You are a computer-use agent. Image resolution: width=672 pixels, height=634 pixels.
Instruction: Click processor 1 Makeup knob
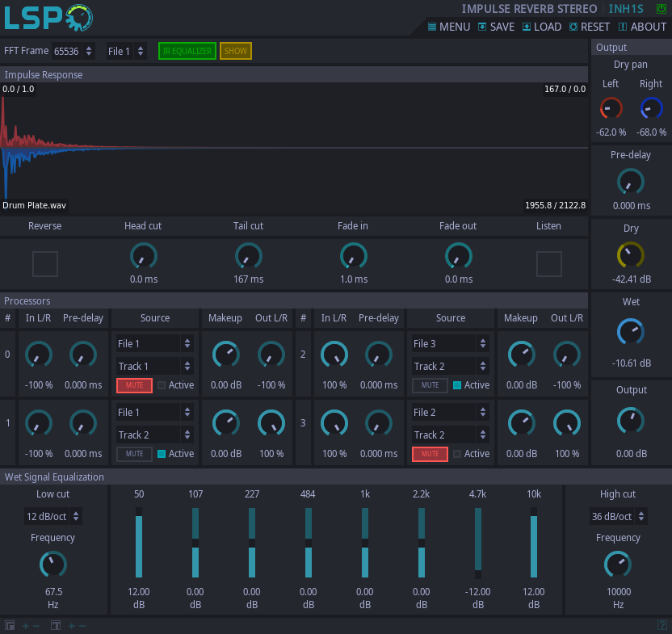click(x=226, y=423)
